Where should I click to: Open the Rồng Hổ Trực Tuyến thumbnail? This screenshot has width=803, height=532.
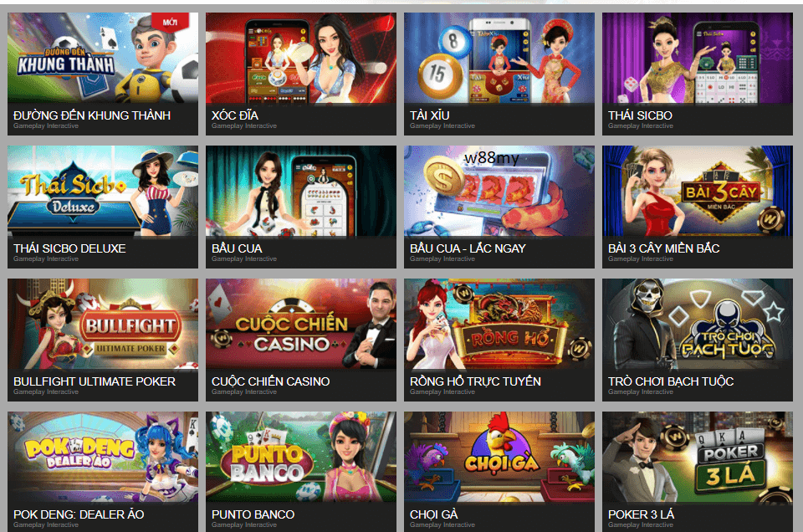499,324
